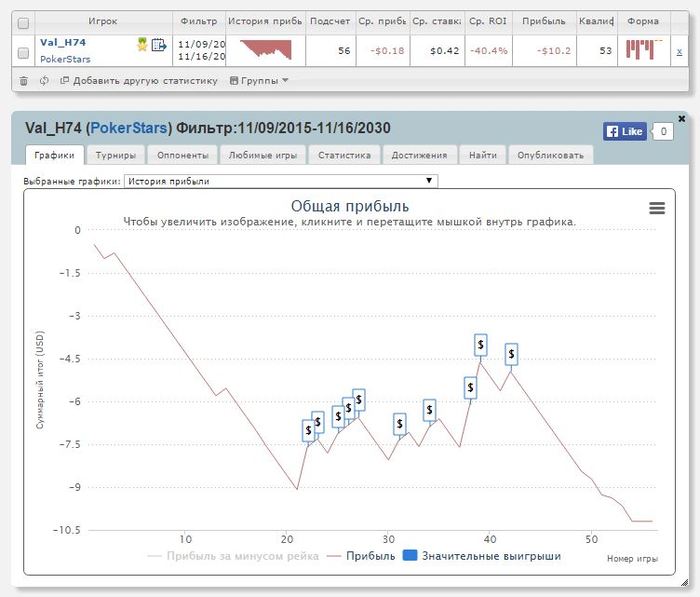Screen dimensions: 700x597
Task: Toggle the Прибыль legend series
Action: pyautogui.click(x=361, y=556)
